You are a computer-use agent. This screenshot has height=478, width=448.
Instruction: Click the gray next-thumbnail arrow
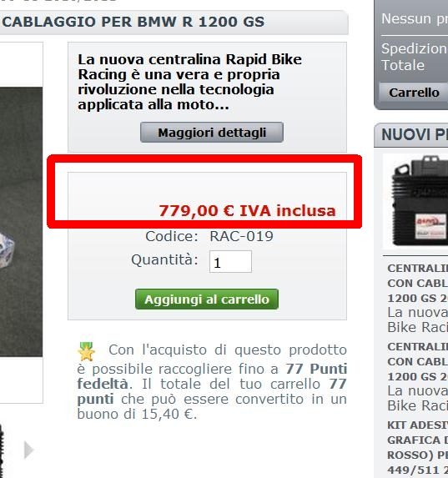tap(28, 450)
